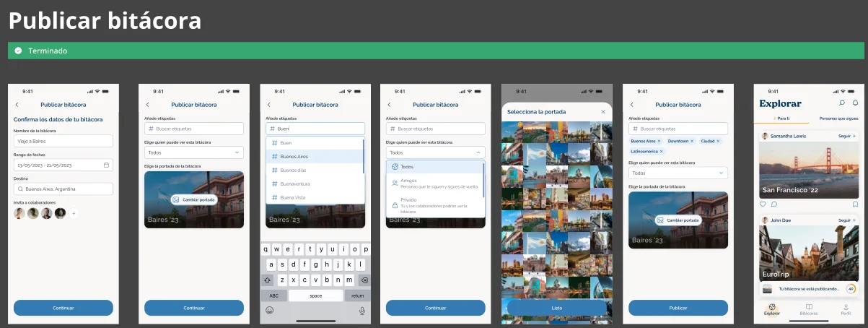Choose the Buenos Aires tag suggestion
868x328 pixels.
pos(314,156)
